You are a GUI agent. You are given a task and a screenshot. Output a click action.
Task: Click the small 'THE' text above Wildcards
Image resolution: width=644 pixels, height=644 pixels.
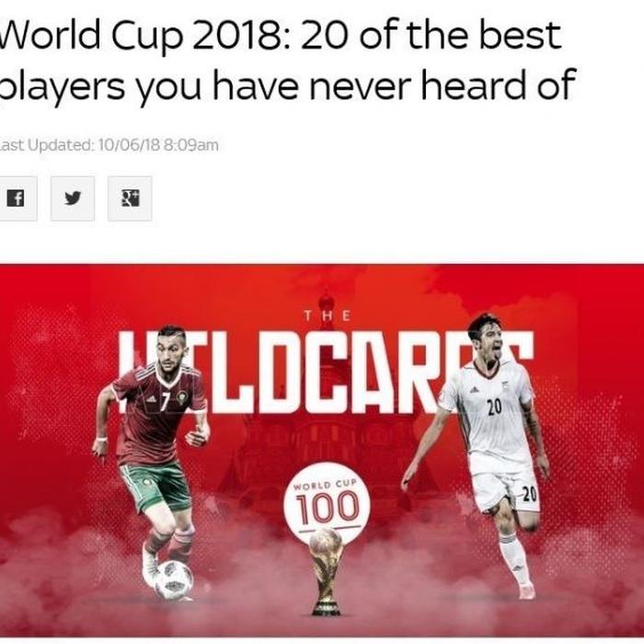[x=328, y=316]
